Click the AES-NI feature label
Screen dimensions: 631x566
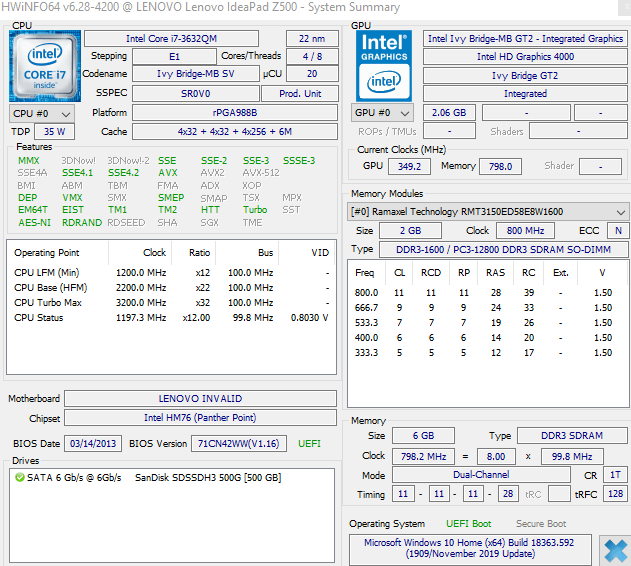(35, 223)
